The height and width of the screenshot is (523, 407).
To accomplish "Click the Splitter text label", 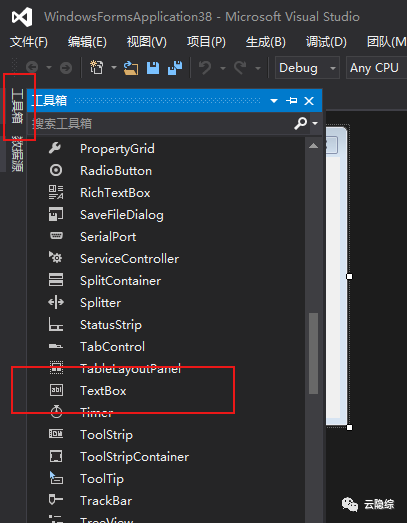I will 100,303.
